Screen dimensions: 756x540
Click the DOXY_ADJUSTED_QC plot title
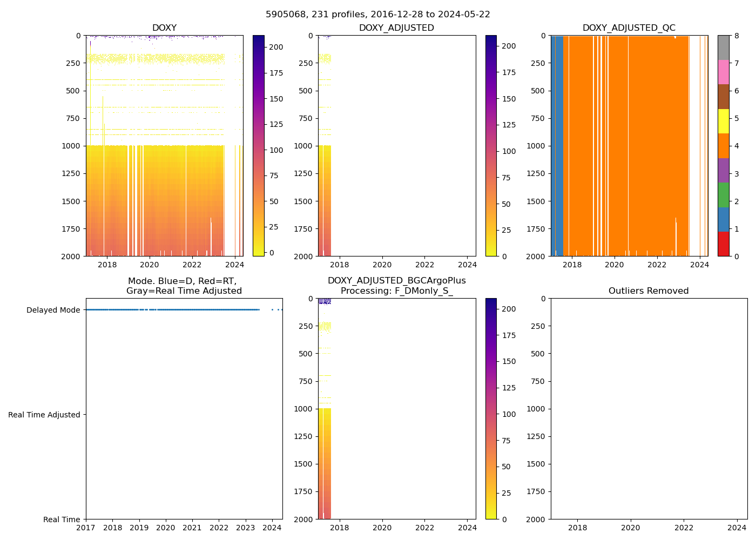629,28
